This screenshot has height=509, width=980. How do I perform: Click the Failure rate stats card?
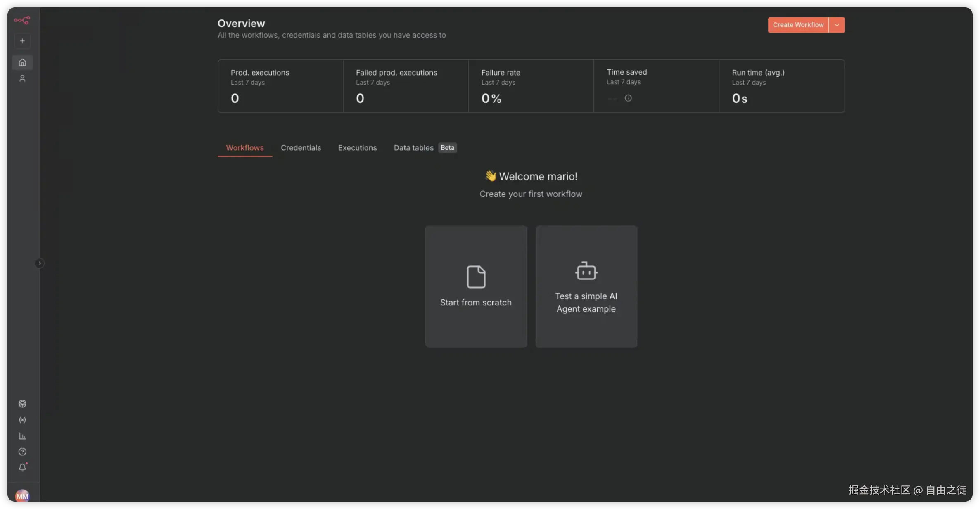pos(531,86)
